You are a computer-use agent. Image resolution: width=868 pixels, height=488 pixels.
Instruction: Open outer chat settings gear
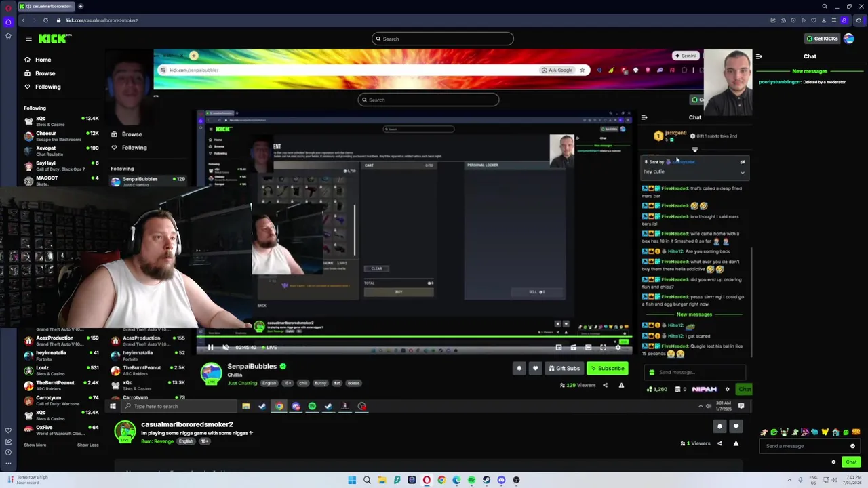[833, 462]
